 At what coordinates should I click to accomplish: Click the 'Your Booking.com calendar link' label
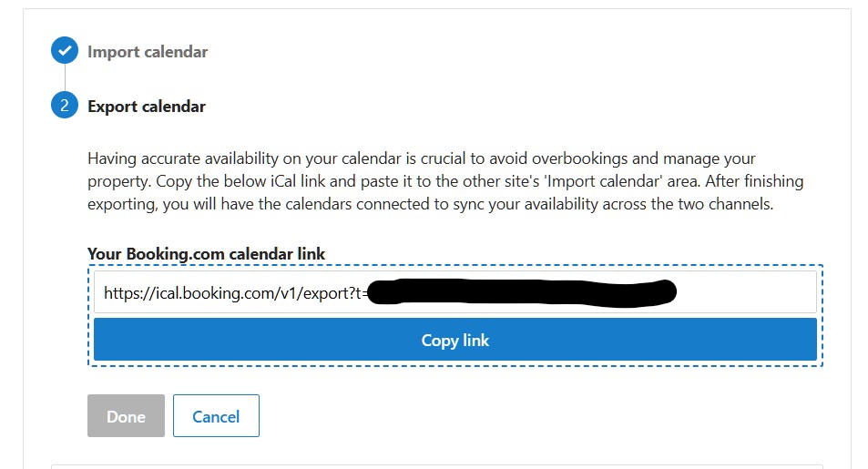coord(206,253)
